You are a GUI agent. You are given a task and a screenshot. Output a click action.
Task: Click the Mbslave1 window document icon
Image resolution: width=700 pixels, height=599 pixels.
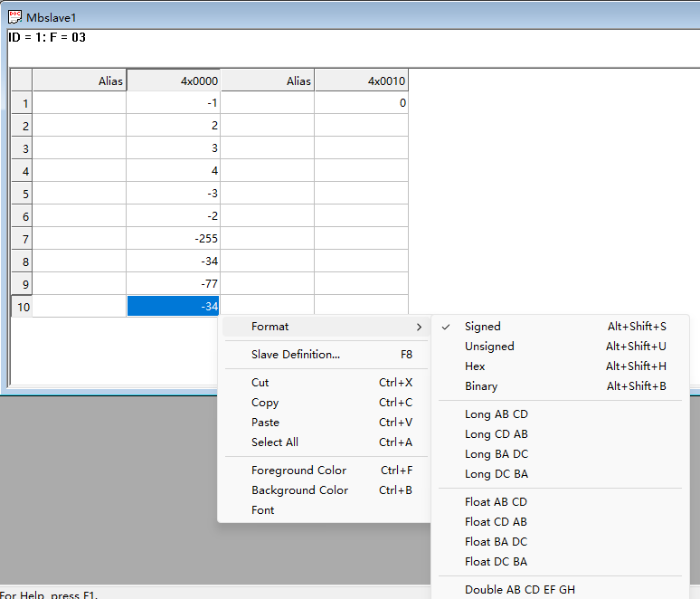(x=14, y=16)
